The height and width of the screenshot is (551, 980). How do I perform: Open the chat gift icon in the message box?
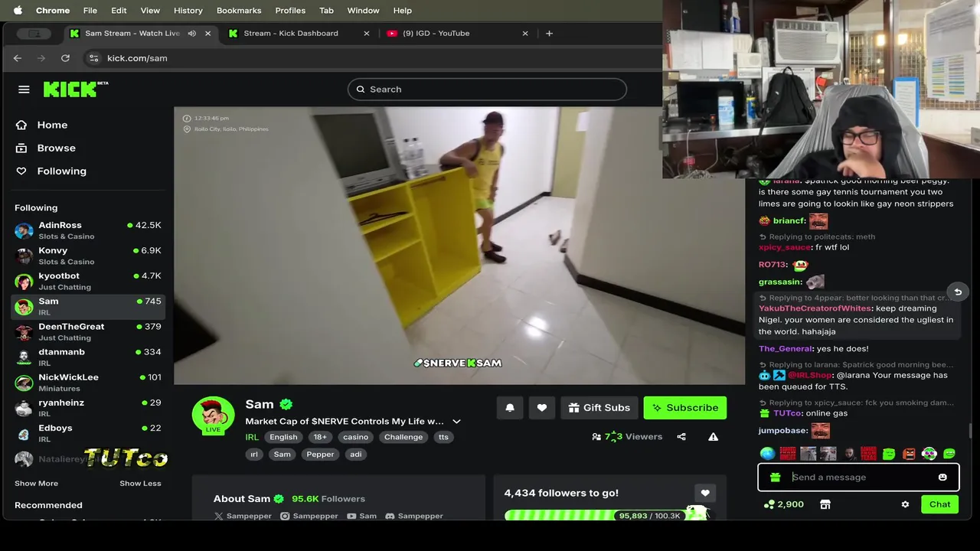coord(776,478)
